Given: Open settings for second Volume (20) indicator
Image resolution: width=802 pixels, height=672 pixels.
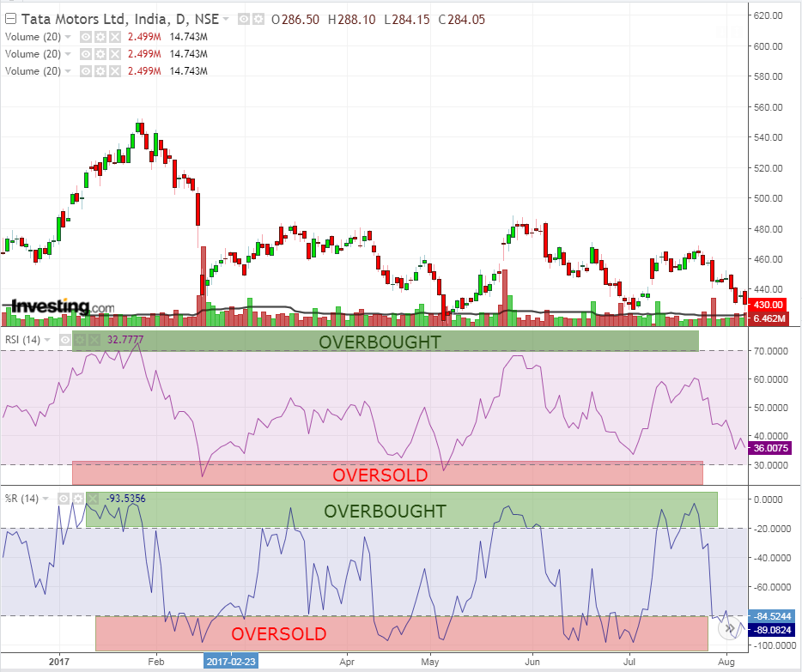Looking at the screenshot, I should tap(100, 54).
